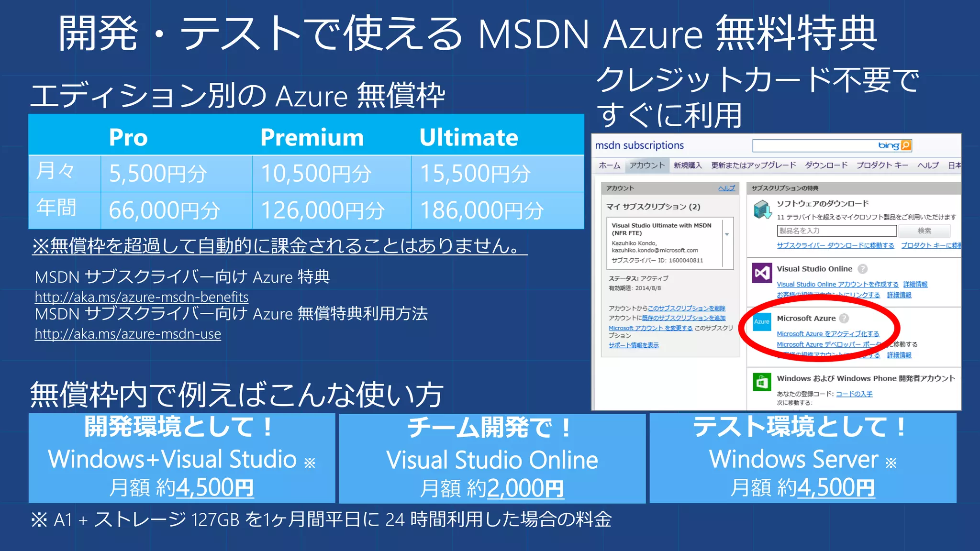Click the msdn subscriptions logo
Image resolution: width=980 pixels, height=551 pixels.
tap(639, 145)
